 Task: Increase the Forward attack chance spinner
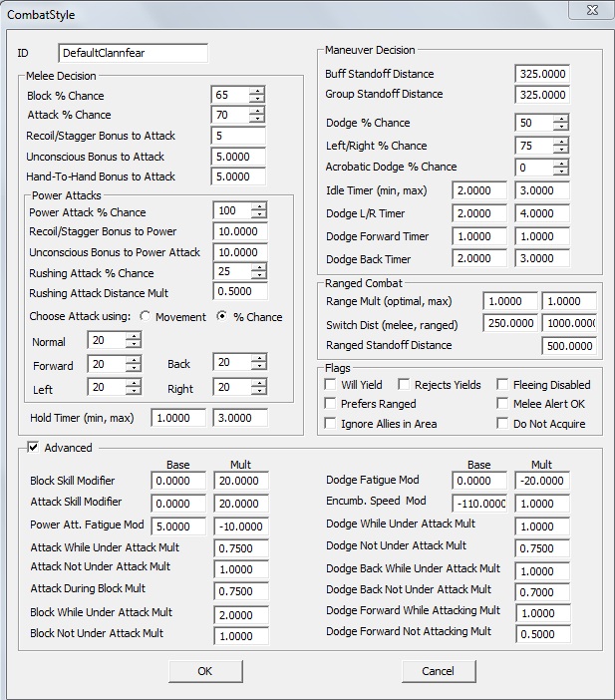tap(133, 360)
